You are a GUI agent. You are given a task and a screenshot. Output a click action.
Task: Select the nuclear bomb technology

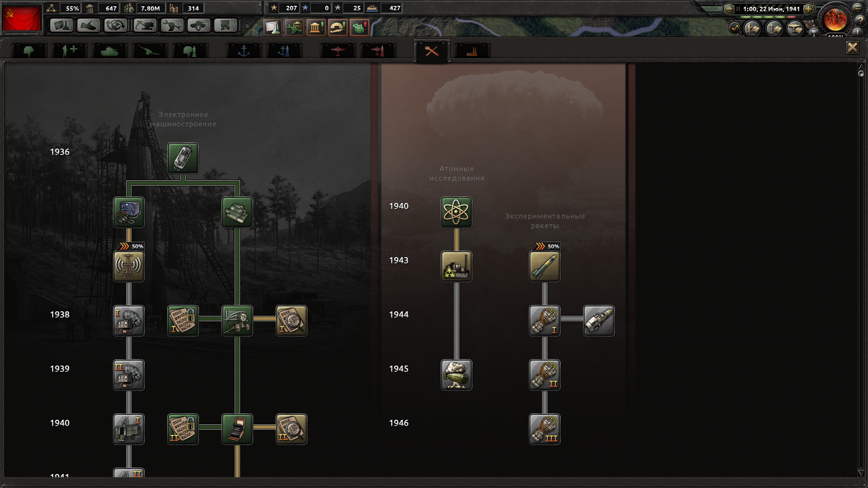pyautogui.click(x=457, y=375)
